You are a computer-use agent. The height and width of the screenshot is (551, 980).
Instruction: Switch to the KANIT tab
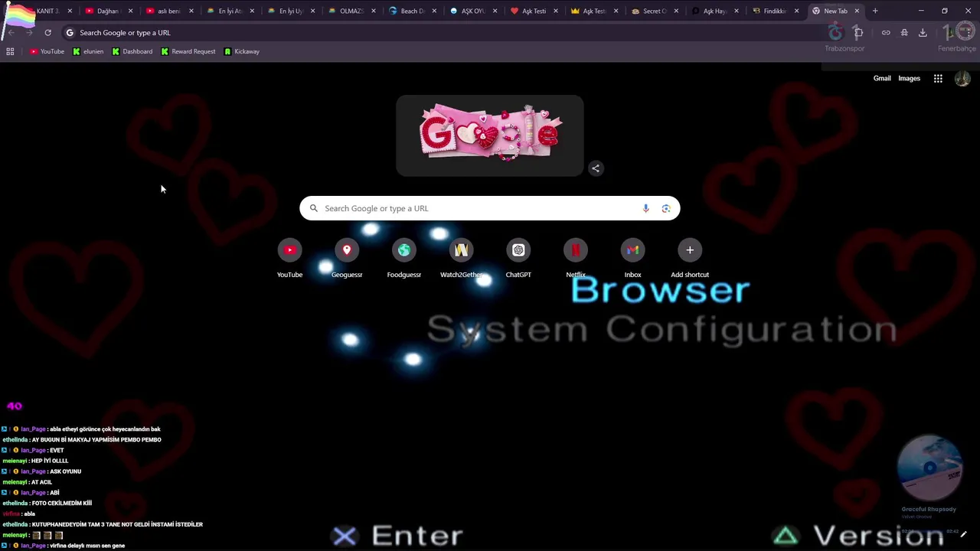(x=47, y=11)
